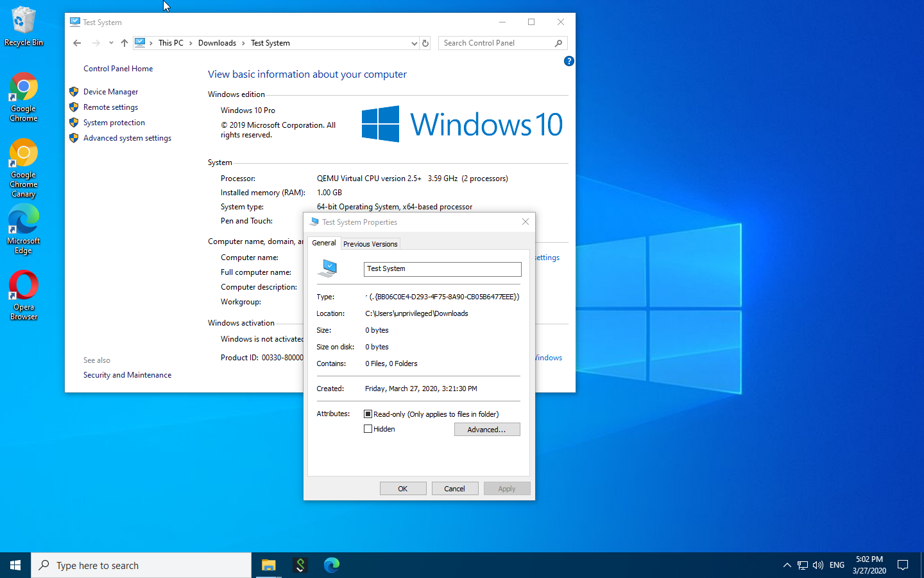Open Advanced system settings link

tap(127, 138)
